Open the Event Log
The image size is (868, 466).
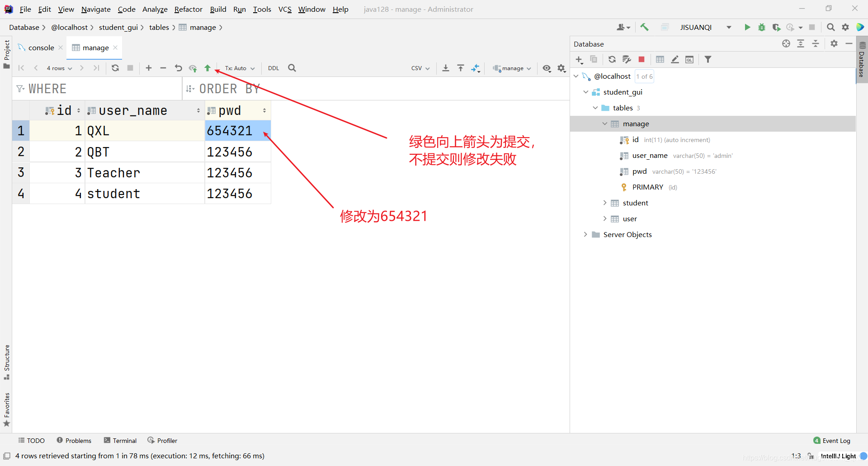pyautogui.click(x=832, y=441)
